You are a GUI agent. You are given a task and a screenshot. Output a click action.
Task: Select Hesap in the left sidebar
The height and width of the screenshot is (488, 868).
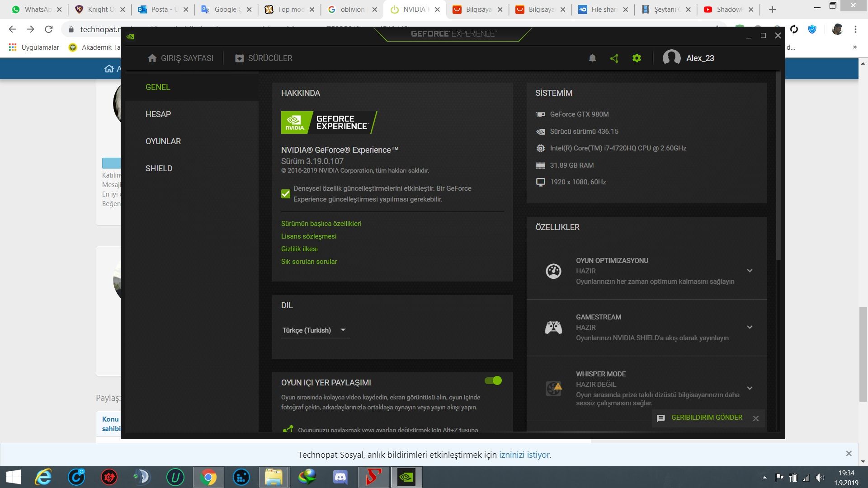(158, 114)
